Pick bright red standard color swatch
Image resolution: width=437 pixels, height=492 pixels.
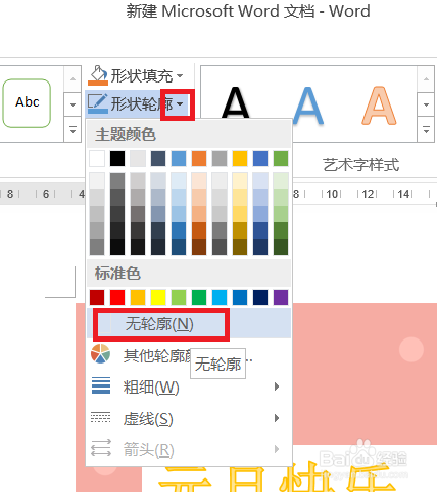pyautogui.click(x=117, y=297)
